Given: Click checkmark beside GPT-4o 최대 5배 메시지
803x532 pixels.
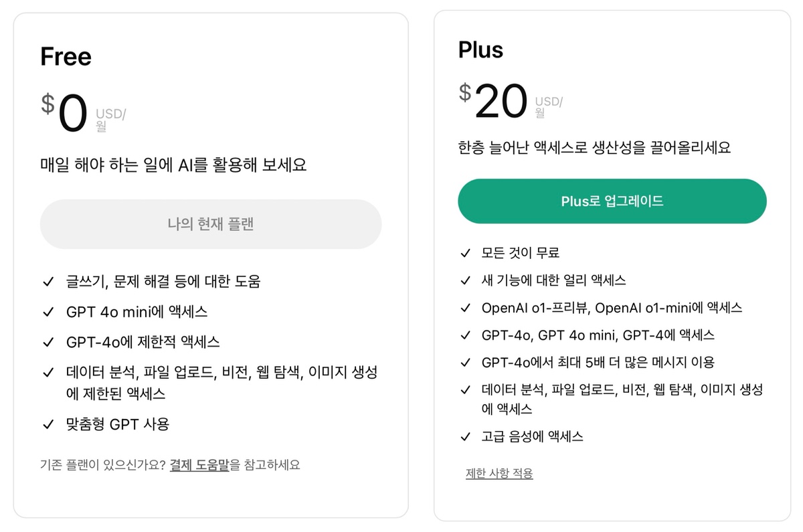Looking at the screenshot, I should [465, 363].
